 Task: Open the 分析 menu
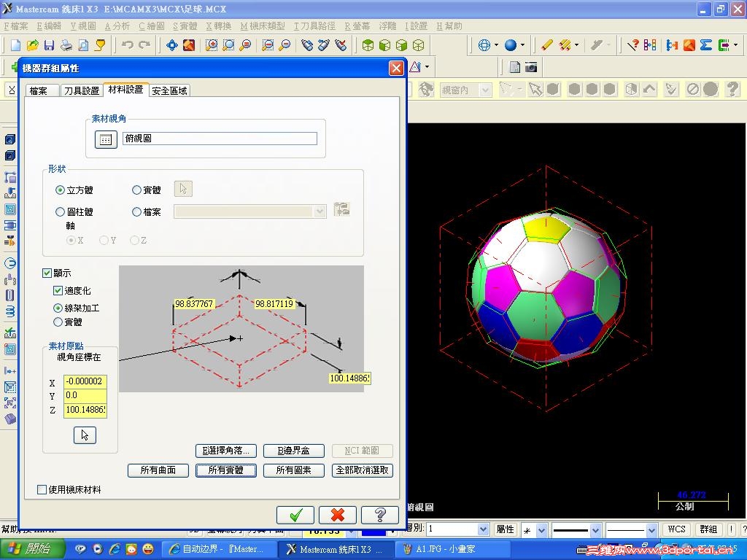point(117,26)
